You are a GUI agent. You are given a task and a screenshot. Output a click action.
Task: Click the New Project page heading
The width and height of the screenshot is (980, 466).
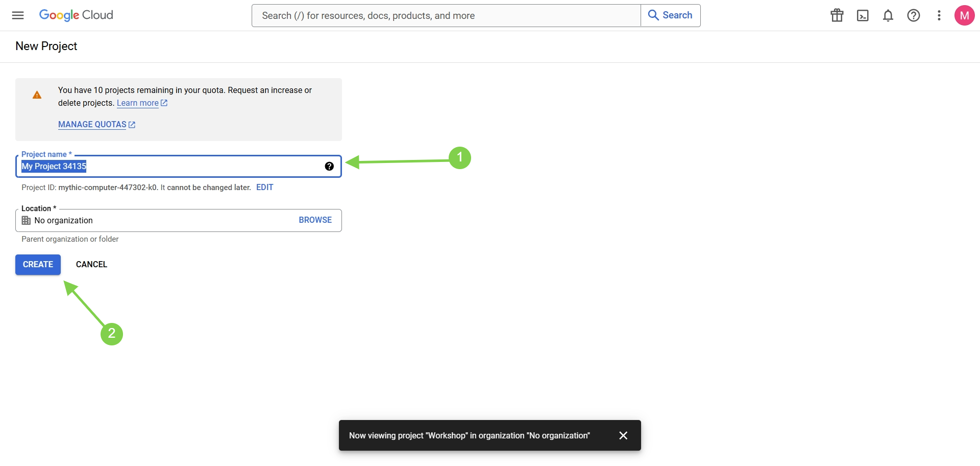(46, 46)
